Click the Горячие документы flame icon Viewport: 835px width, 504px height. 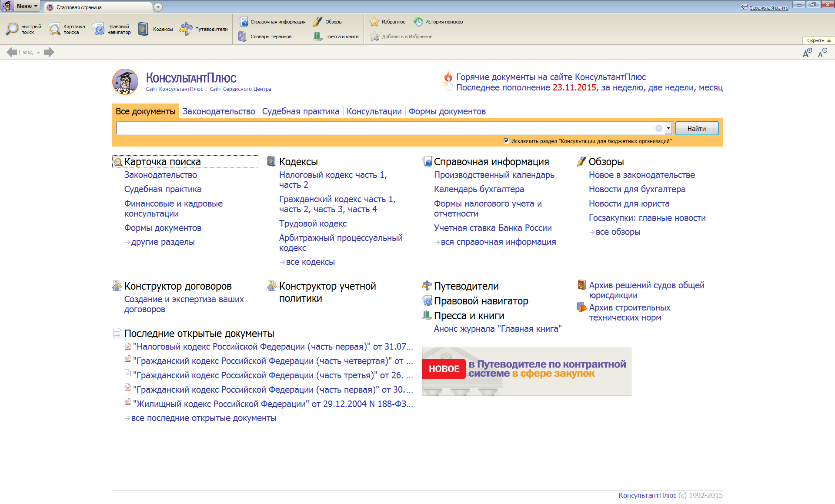point(448,77)
